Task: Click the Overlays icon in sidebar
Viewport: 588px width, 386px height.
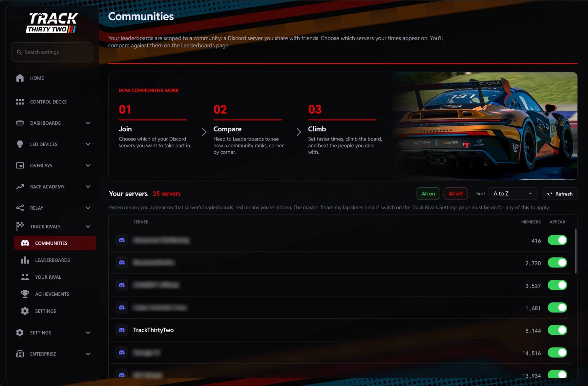Action: (x=20, y=165)
